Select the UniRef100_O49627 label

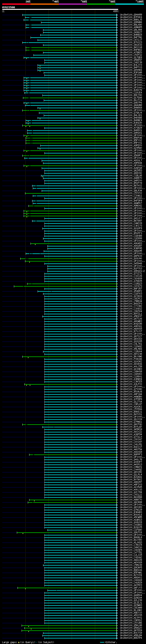pyautogui.click(x=131, y=32)
